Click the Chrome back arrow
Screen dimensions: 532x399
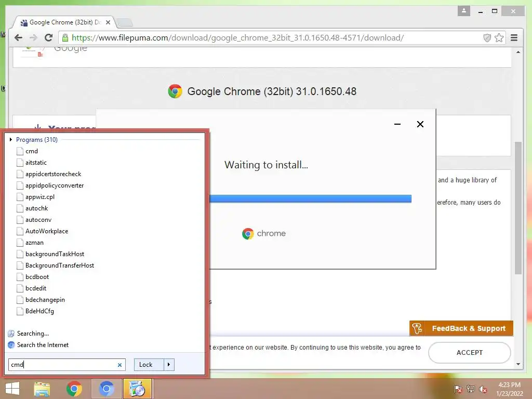(x=18, y=37)
